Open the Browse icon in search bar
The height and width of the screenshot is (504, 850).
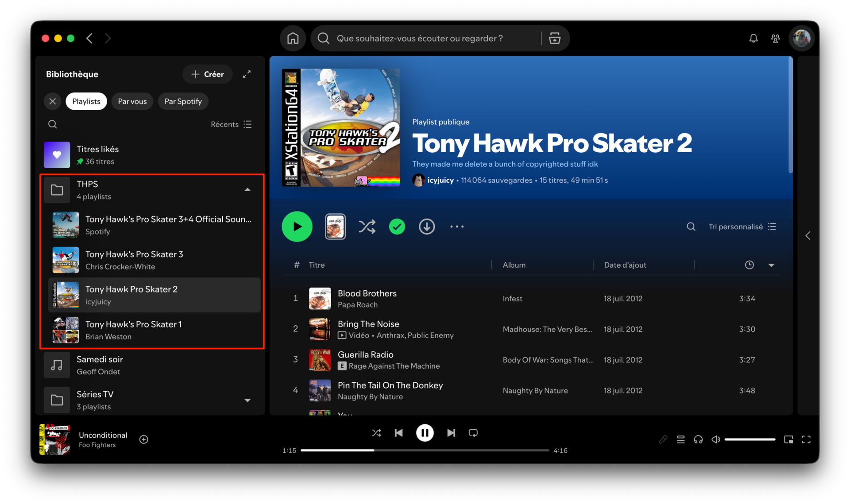[x=555, y=38]
